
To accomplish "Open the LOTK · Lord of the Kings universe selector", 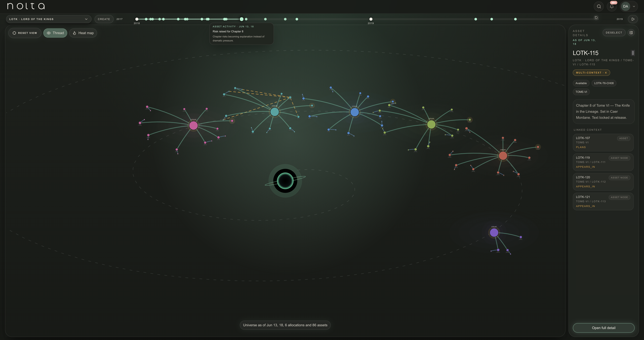I will (x=49, y=19).
